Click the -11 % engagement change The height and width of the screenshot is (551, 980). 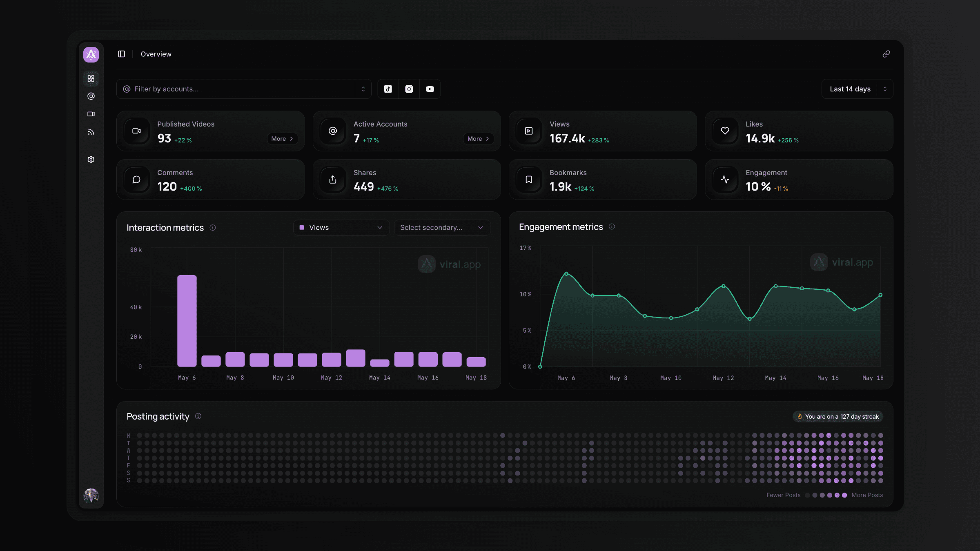781,189
